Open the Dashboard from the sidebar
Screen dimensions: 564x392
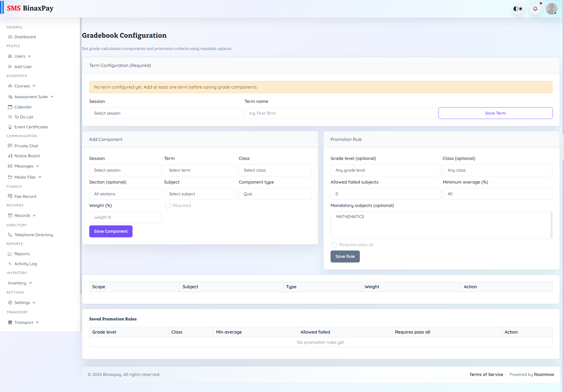pos(25,37)
